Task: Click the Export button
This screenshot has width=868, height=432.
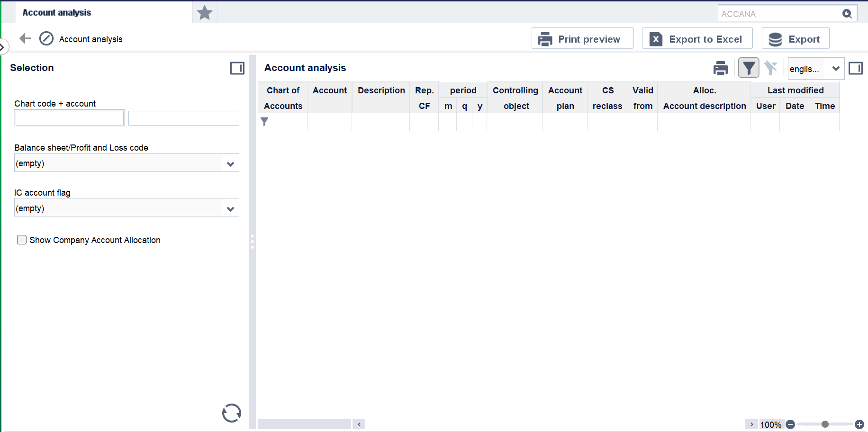Action: (x=796, y=38)
